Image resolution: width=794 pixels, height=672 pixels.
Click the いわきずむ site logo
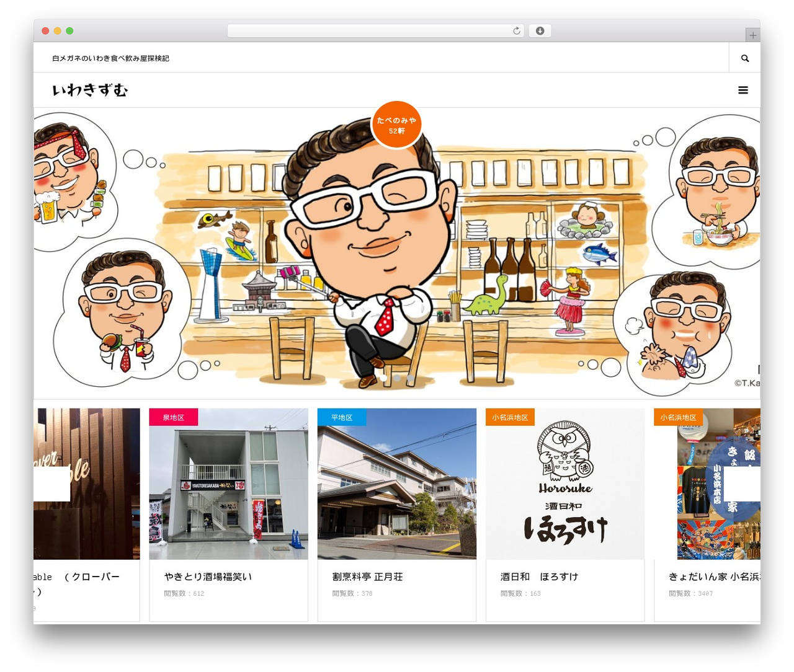click(90, 91)
